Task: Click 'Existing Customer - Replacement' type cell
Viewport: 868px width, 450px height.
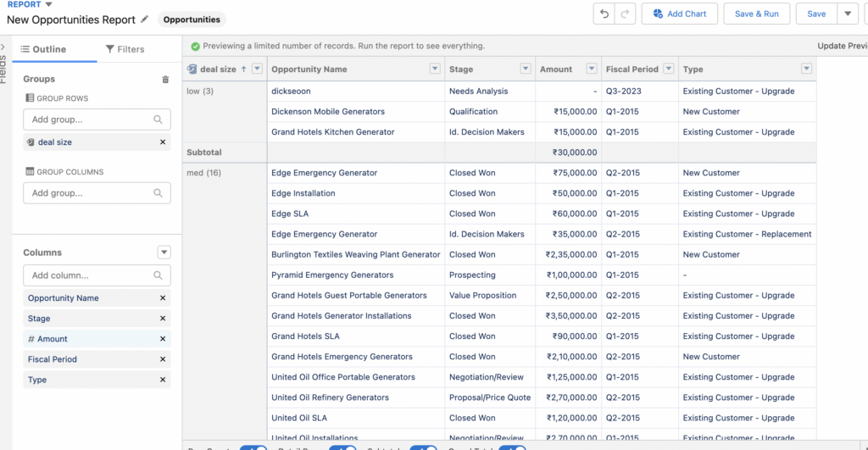Action: click(x=747, y=234)
